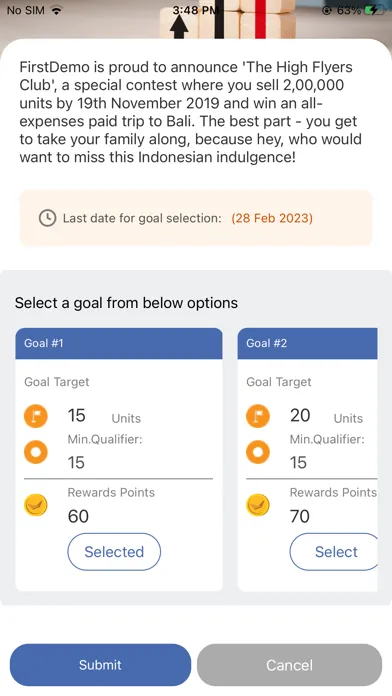
Task: Tap the battery indicator in status bar
Action: 376,10
